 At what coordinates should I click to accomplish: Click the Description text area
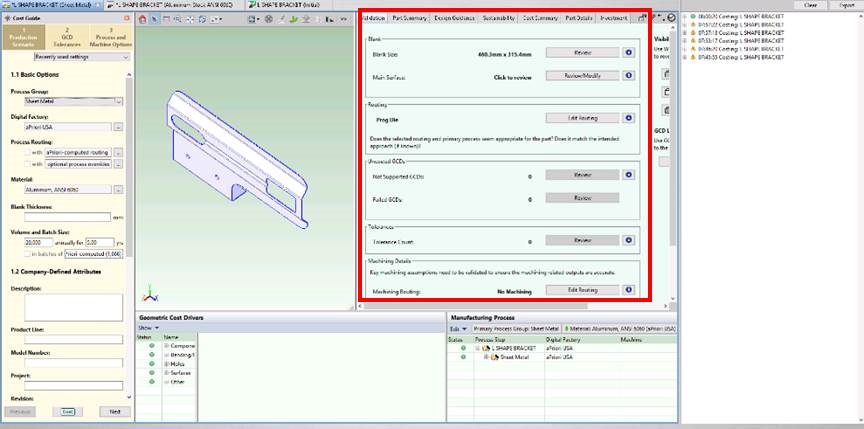coord(73,307)
